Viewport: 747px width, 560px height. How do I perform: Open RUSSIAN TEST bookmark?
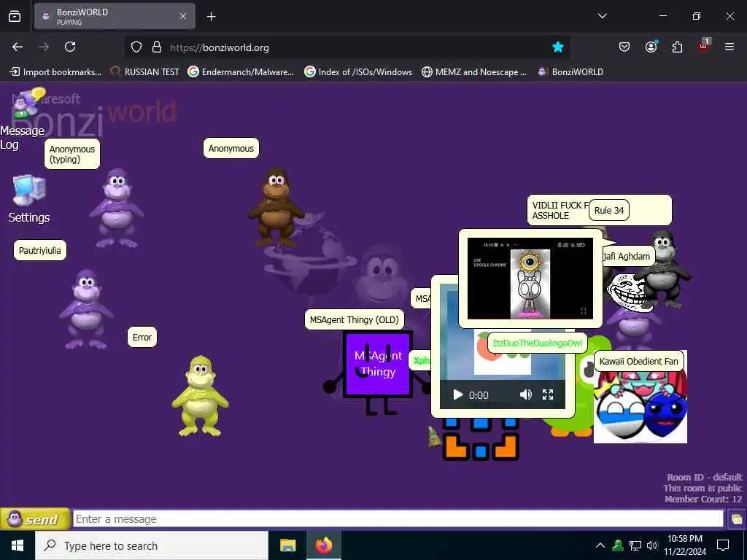pyautogui.click(x=145, y=72)
